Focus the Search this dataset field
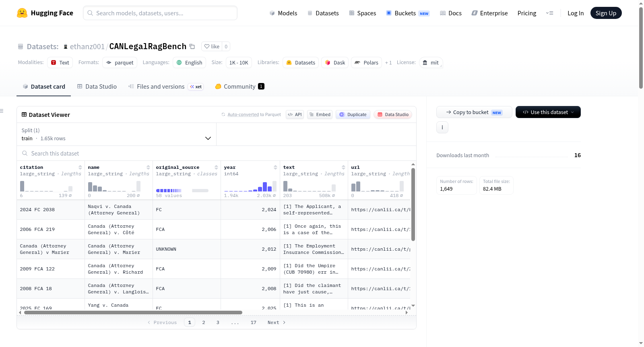 tap(217, 153)
